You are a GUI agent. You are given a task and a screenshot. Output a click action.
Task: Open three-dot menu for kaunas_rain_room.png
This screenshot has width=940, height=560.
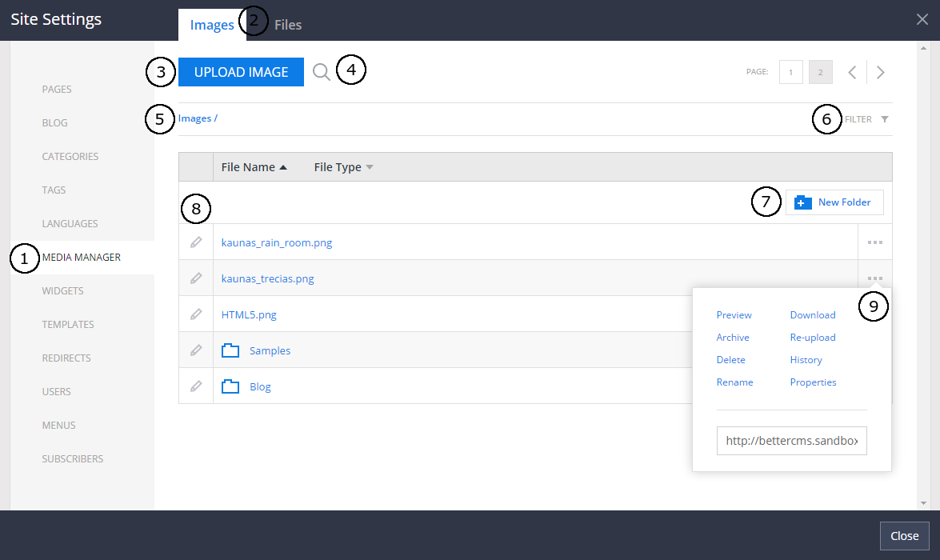coord(874,242)
